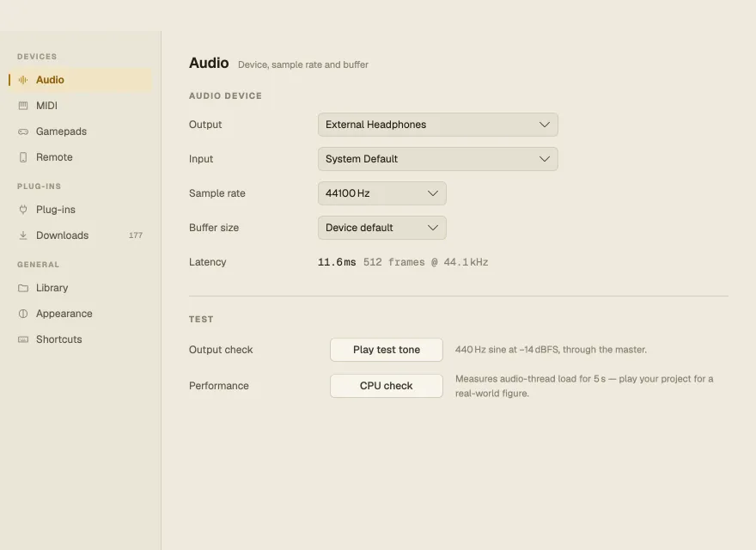This screenshot has height=550, width=756.
Task: Click the 'Latency' label
Action: click(207, 262)
